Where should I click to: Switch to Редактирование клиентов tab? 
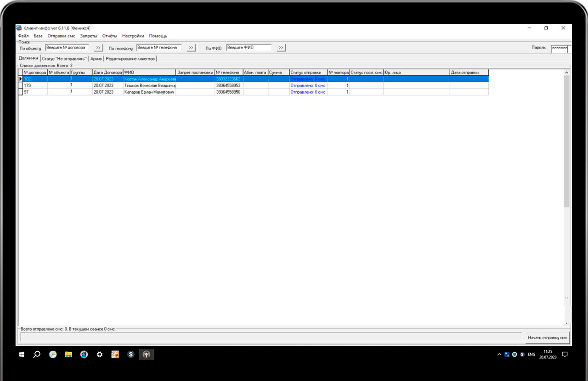click(x=130, y=59)
